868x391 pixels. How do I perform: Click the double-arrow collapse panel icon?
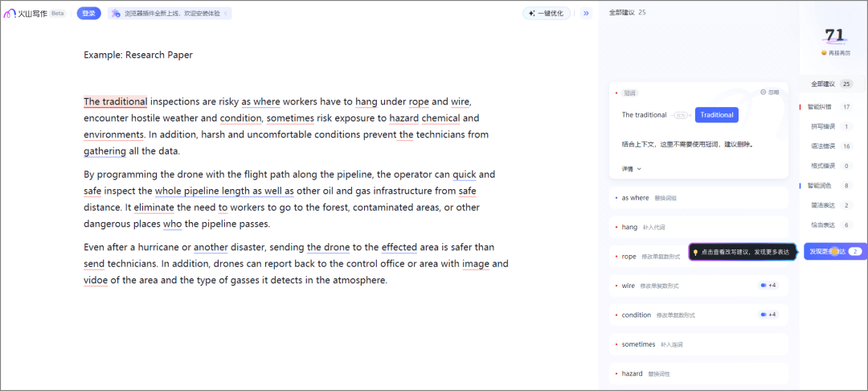(x=586, y=13)
